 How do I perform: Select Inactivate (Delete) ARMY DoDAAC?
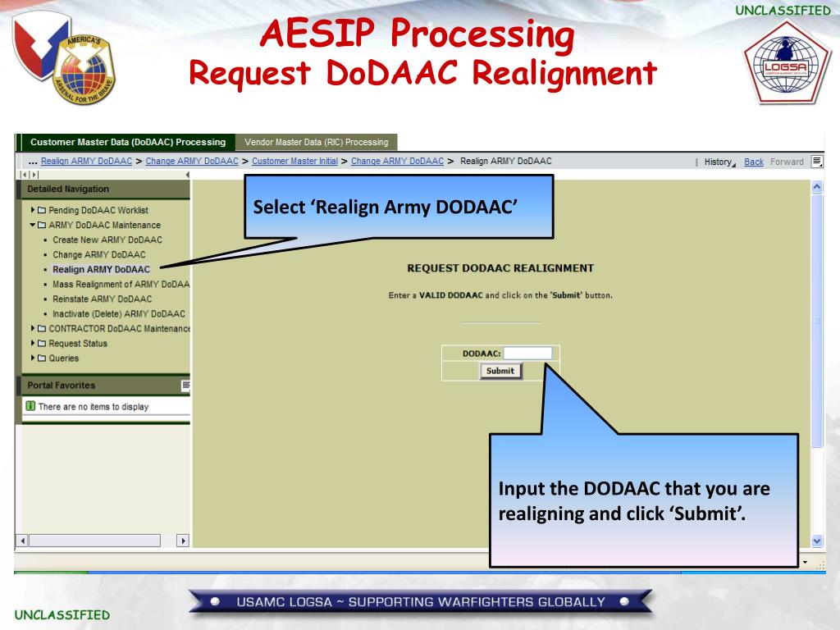119,314
